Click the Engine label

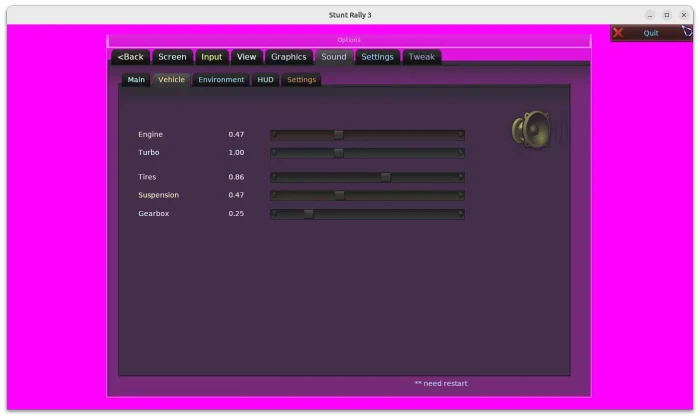tap(150, 134)
